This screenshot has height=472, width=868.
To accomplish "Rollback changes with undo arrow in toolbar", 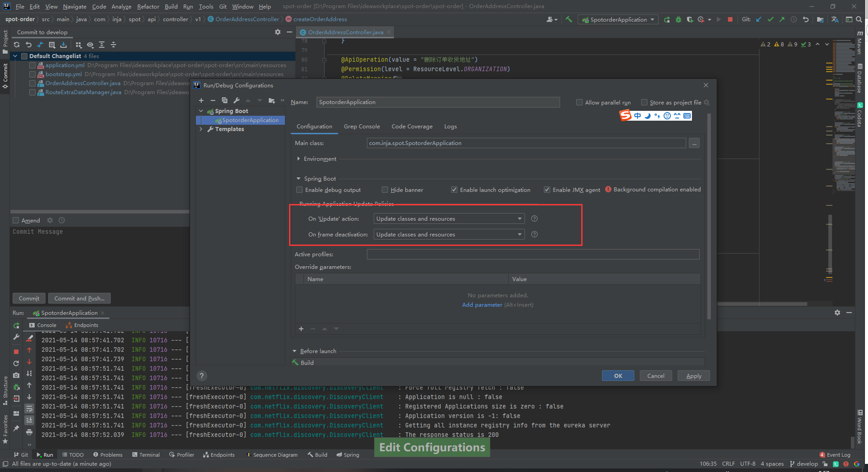I will click(x=806, y=19).
